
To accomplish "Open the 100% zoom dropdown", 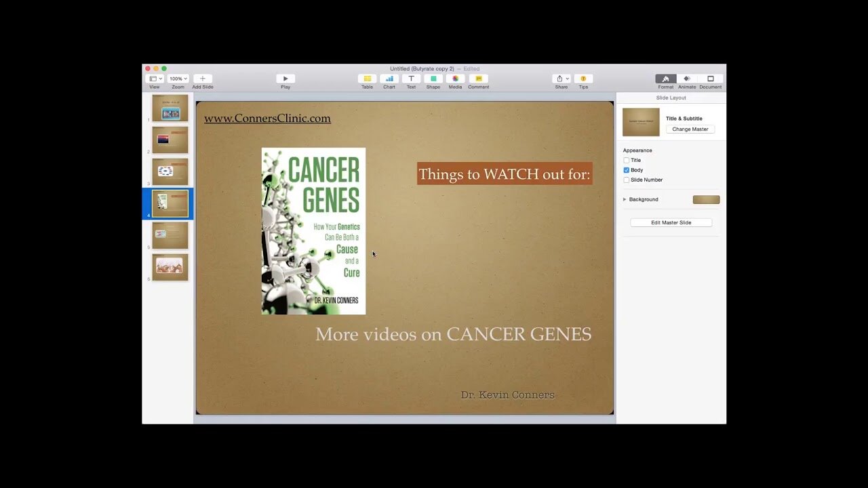I will (x=178, y=79).
